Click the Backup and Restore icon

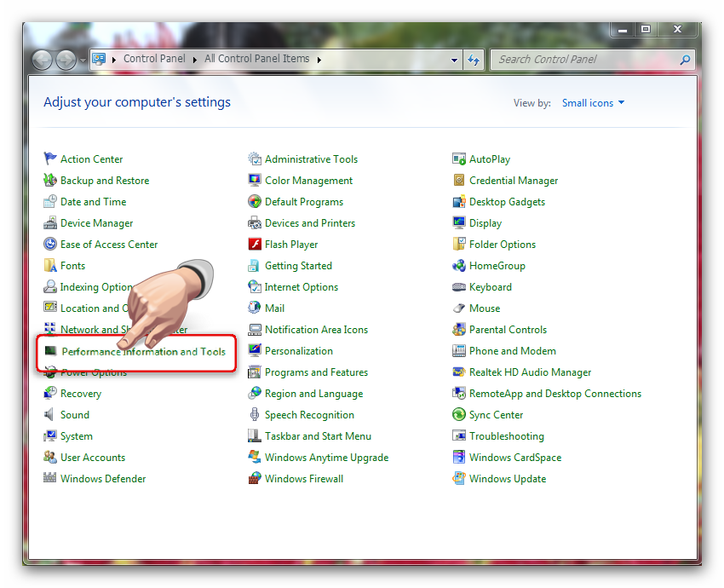[50, 180]
